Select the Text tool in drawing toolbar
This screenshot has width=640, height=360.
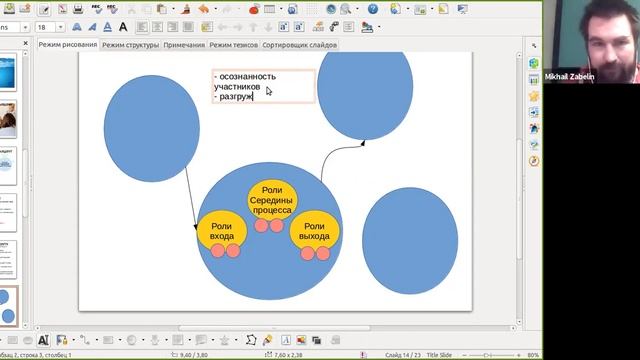(43, 340)
